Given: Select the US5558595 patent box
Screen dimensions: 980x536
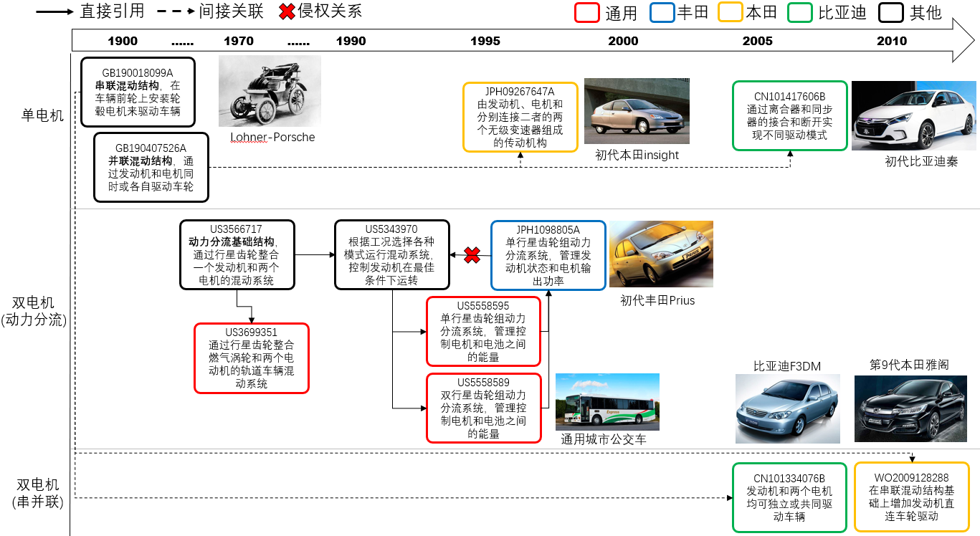Looking at the screenshot, I should (484, 331).
